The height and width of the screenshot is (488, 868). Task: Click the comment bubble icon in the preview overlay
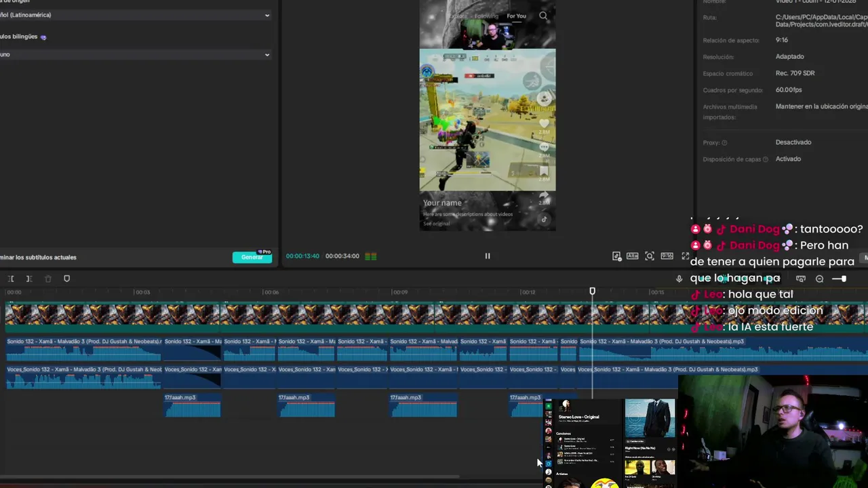544,147
